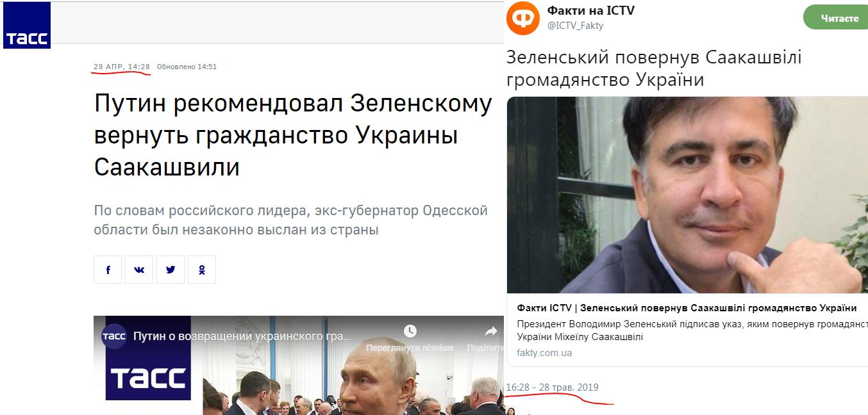
Task: Open the fakty.com.ua link card domain
Action: (x=544, y=353)
